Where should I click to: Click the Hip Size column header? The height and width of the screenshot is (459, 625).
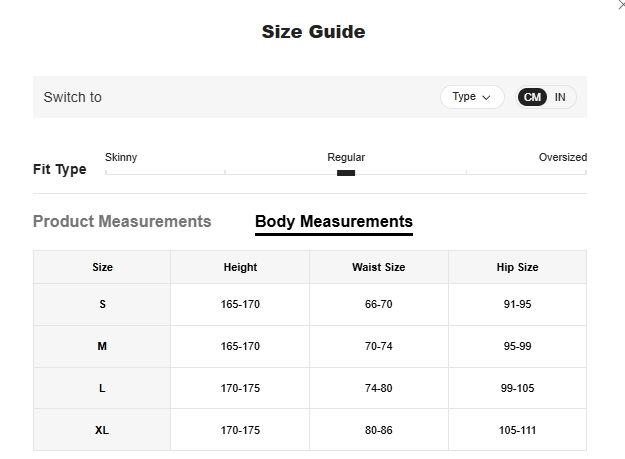point(517,267)
